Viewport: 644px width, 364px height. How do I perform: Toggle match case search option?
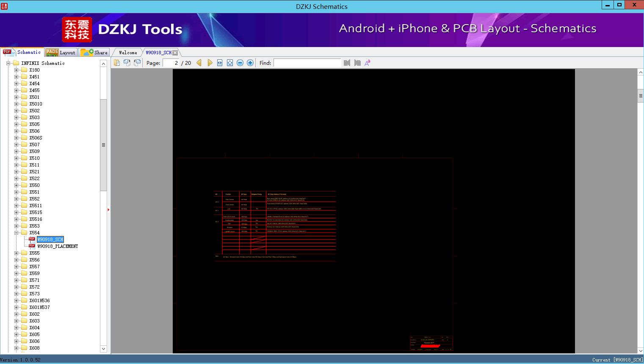368,63
